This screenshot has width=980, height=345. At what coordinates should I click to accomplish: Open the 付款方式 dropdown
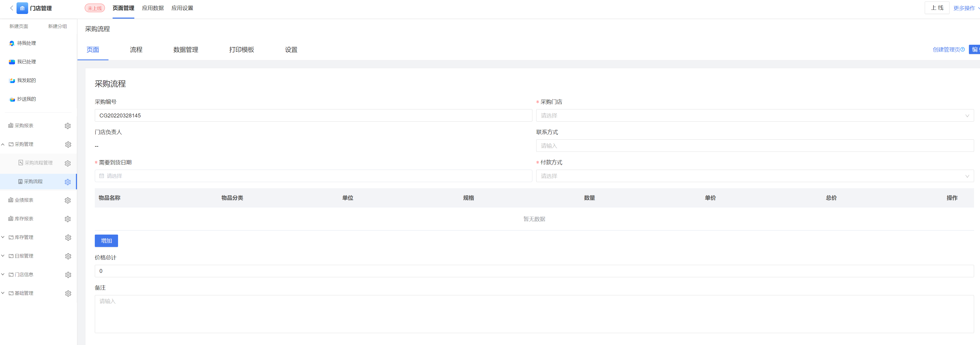[755, 176]
